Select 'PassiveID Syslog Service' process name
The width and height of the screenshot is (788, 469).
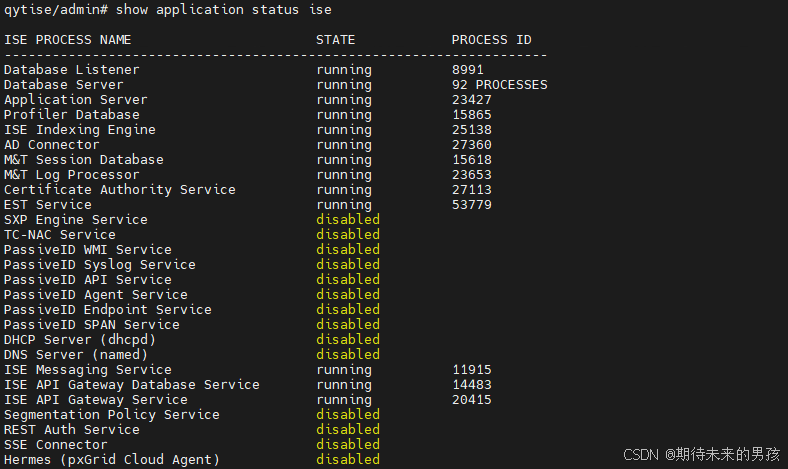click(x=100, y=265)
